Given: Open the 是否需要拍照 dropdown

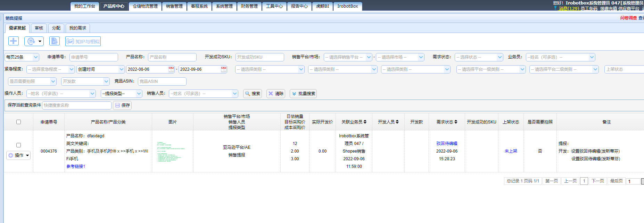Looking at the screenshot, I should coord(32,82).
